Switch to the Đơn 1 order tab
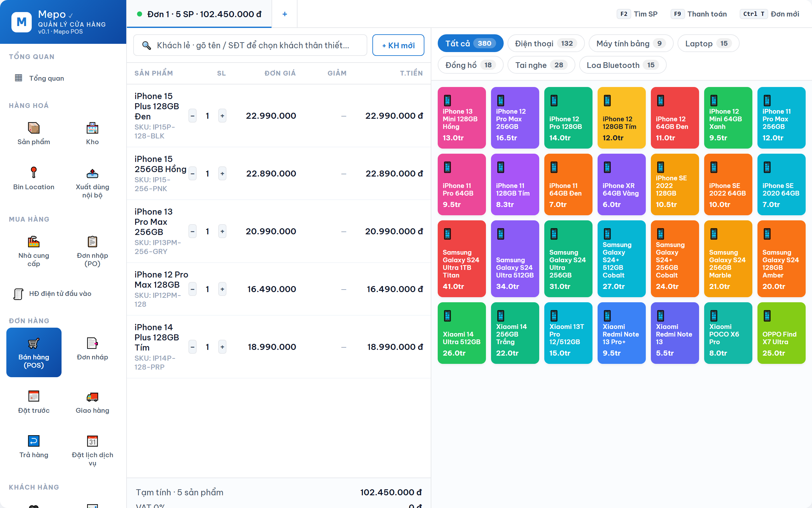This screenshot has height=508, width=812. tap(199, 14)
